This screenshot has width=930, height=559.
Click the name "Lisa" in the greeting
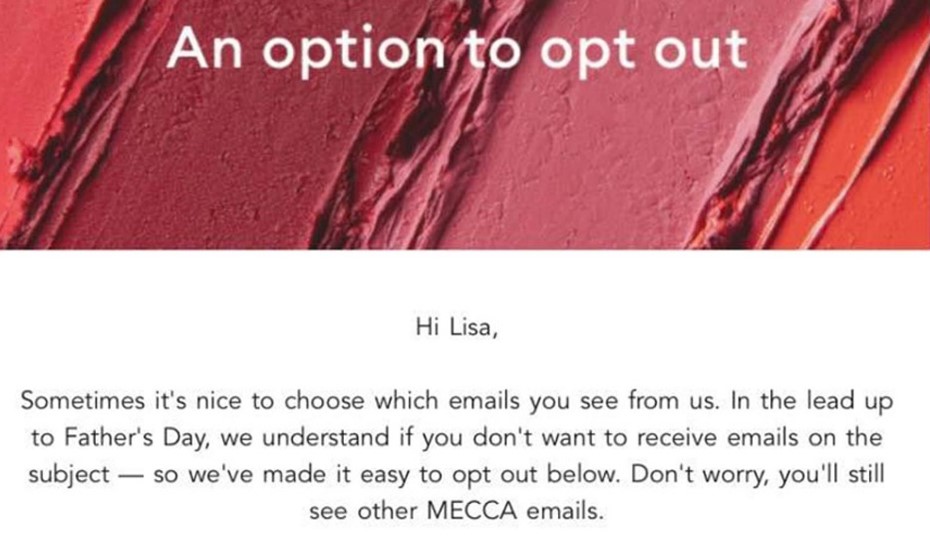click(472, 328)
